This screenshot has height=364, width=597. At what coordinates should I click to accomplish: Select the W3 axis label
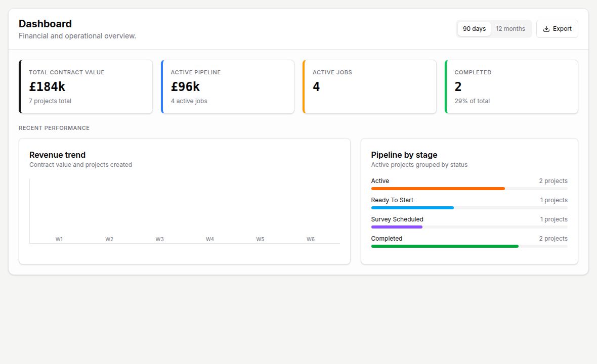pyautogui.click(x=159, y=239)
